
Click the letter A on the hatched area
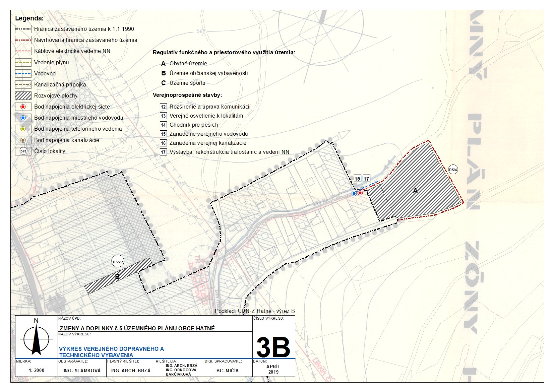415,191
